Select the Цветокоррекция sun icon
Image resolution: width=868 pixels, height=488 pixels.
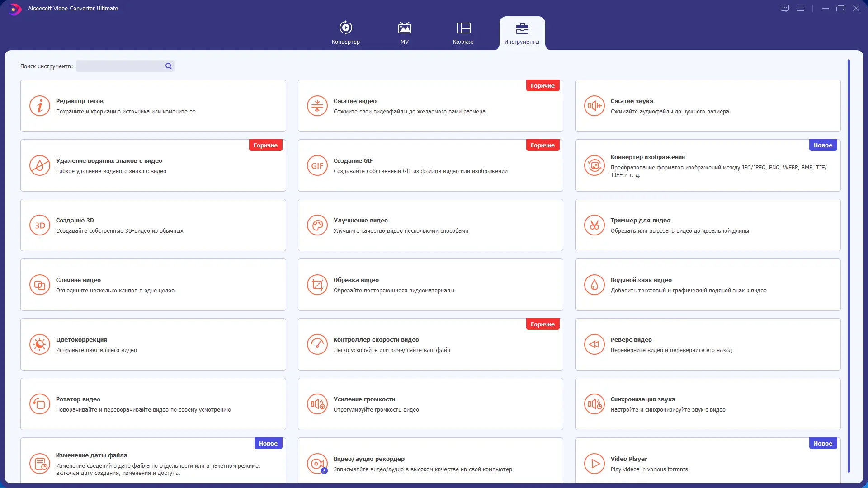tap(40, 345)
